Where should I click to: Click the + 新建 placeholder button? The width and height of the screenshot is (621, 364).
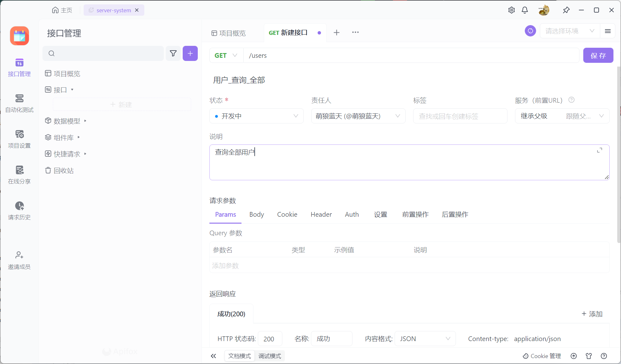[x=122, y=104]
